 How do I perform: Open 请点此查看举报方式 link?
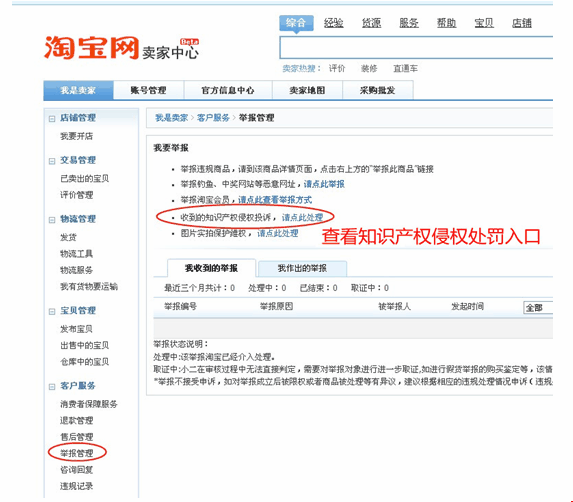pos(275,200)
